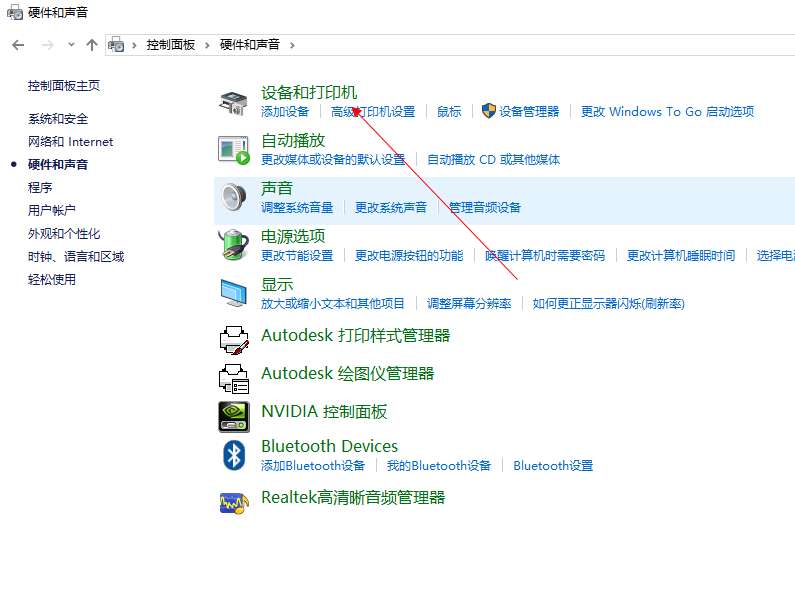
Task: Click the Devices and Printers printer icon
Action: 233,103
